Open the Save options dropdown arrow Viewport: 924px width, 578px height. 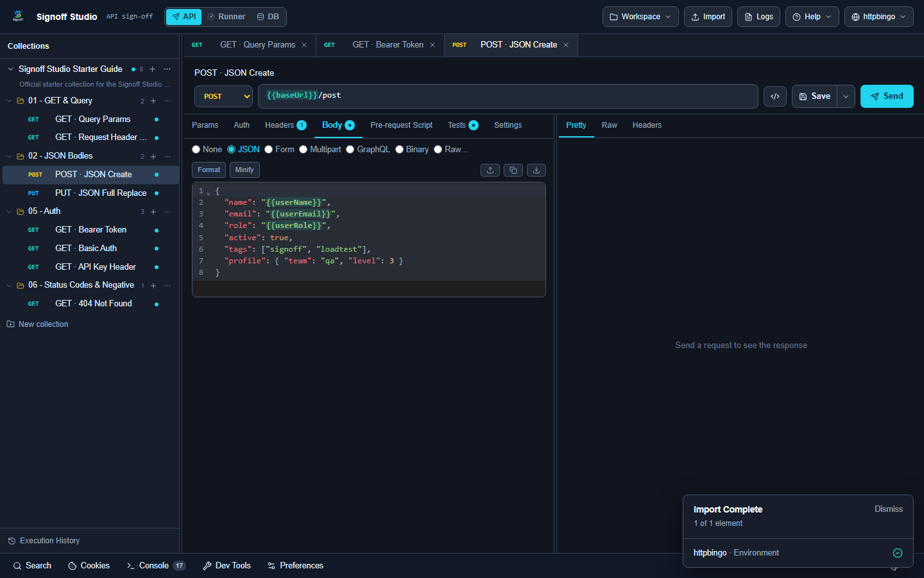846,96
